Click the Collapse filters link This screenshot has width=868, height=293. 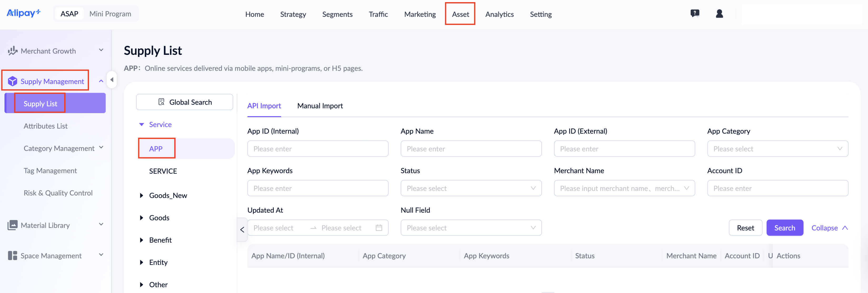pyautogui.click(x=829, y=228)
